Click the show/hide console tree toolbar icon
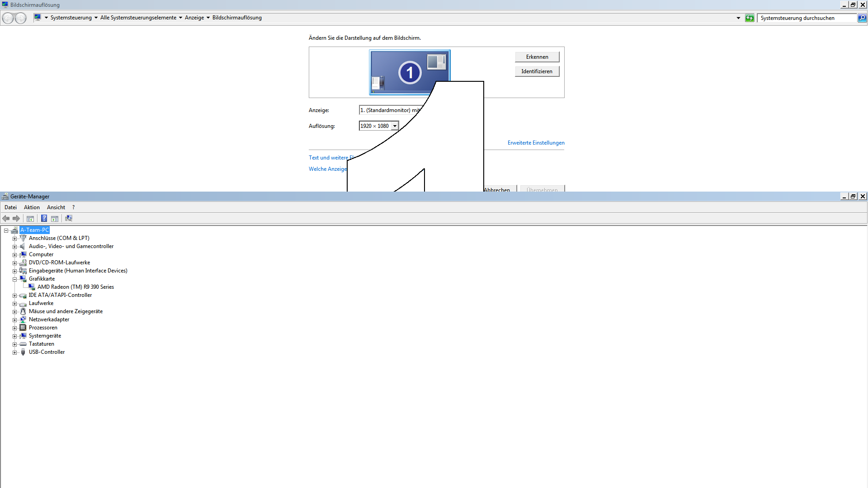 (x=30, y=219)
